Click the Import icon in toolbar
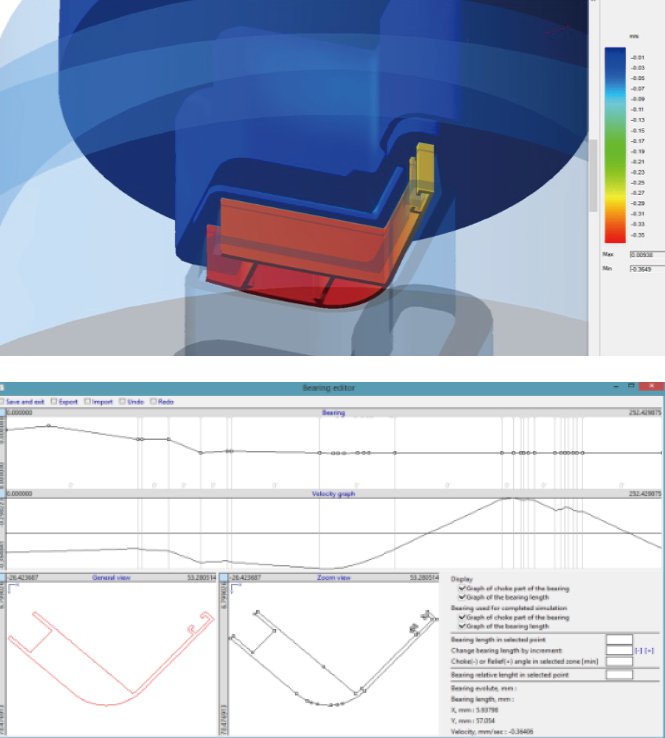Viewport: 665px width, 738px height. (87, 401)
